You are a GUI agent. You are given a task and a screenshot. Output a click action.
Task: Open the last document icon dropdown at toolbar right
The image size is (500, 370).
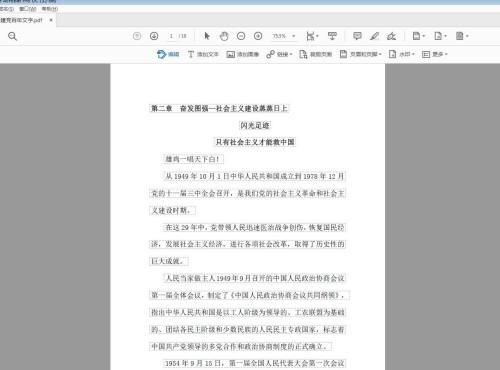(462, 36)
